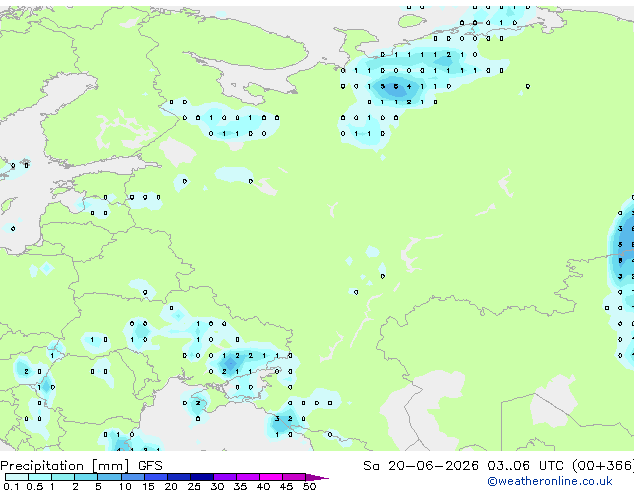Viewport: 634px width, 490px height.
Task: Click the above-50 mm legend arrow tip
Action: click(317, 477)
